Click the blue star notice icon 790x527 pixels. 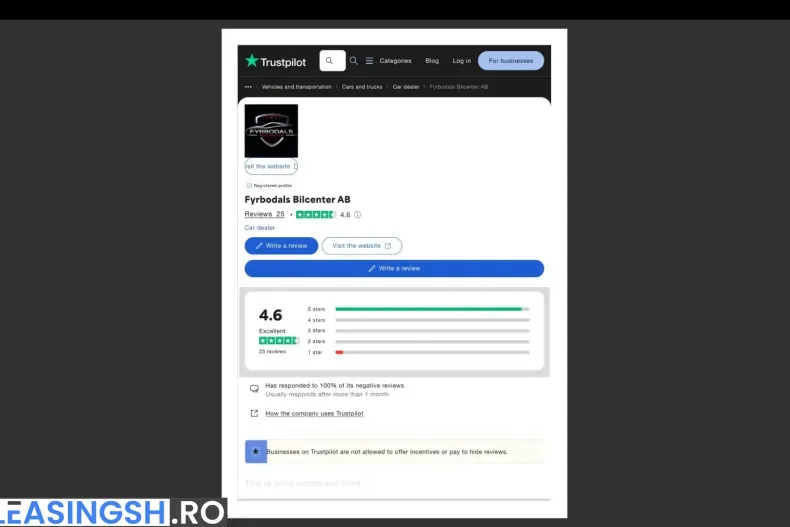[256, 452]
